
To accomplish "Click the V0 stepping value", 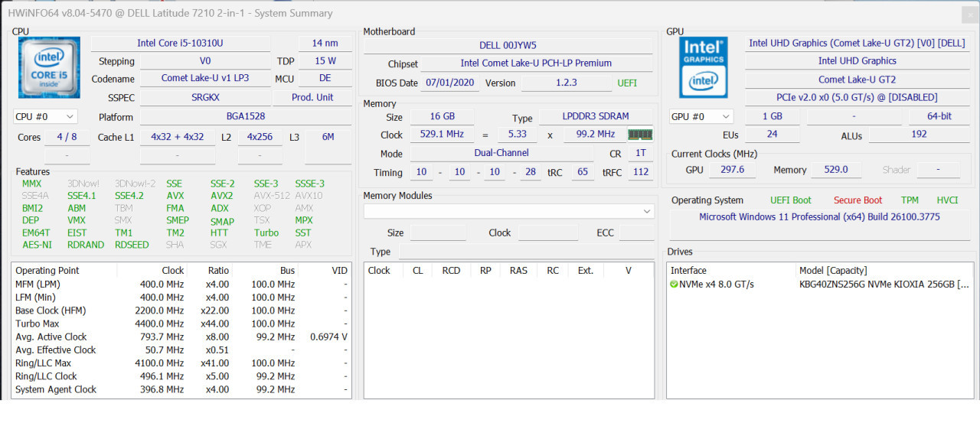I will point(205,61).
